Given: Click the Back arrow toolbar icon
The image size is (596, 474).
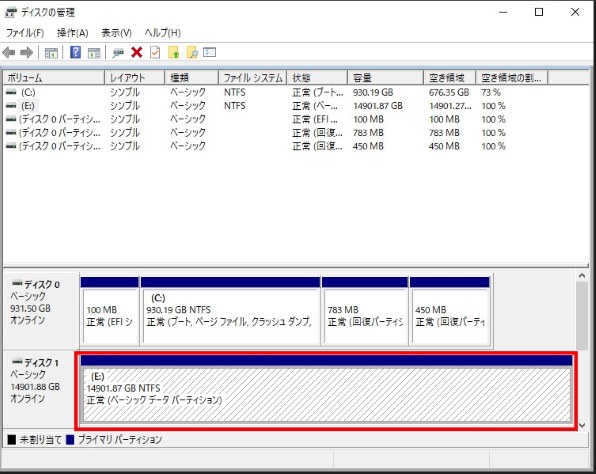Looking at the screenshot, I should [9, 52].
